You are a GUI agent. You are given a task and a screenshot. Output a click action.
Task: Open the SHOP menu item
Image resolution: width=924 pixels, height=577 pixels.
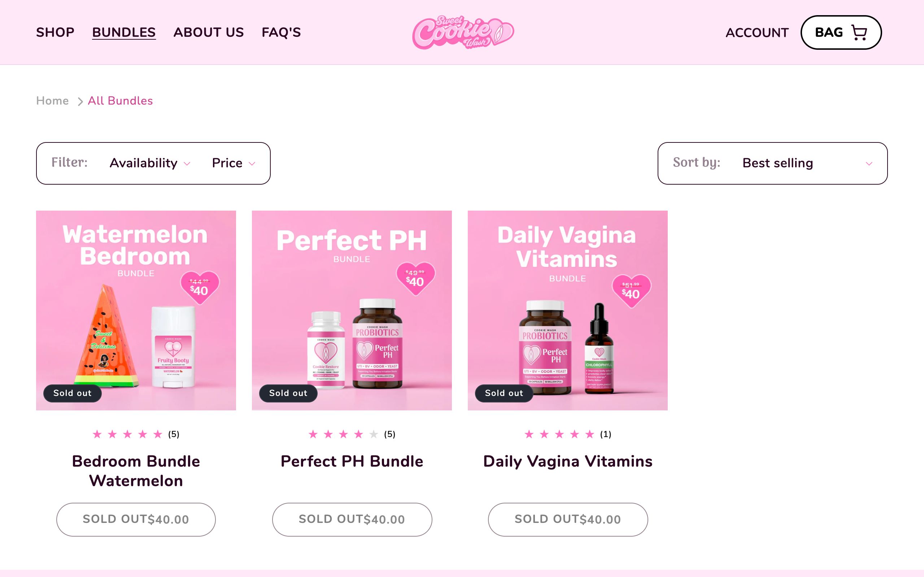(x=55, y=32)
